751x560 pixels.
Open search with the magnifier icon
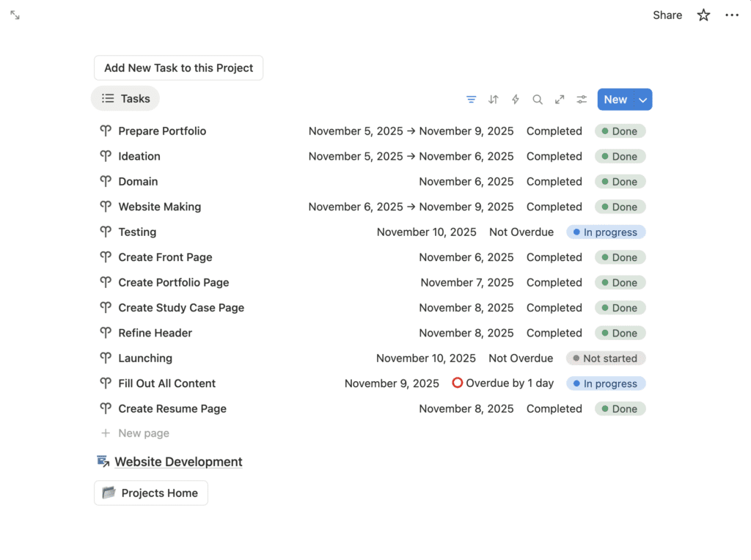538,100
